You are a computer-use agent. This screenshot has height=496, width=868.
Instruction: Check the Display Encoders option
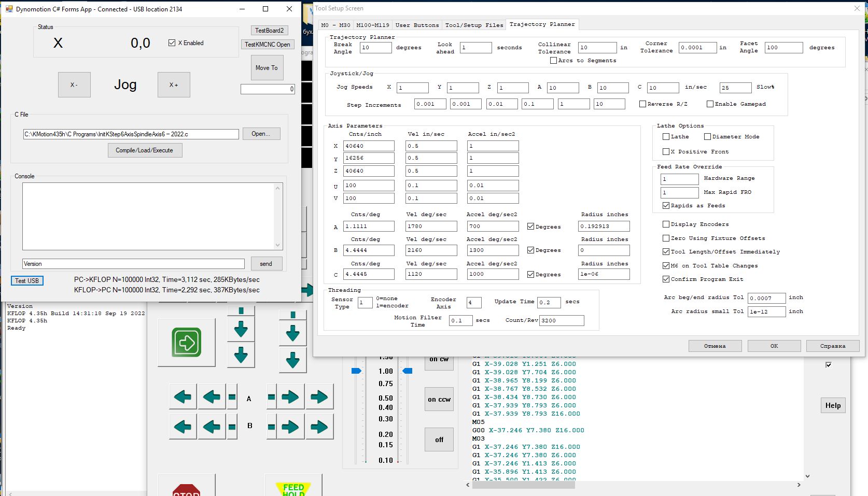point(666,224)
